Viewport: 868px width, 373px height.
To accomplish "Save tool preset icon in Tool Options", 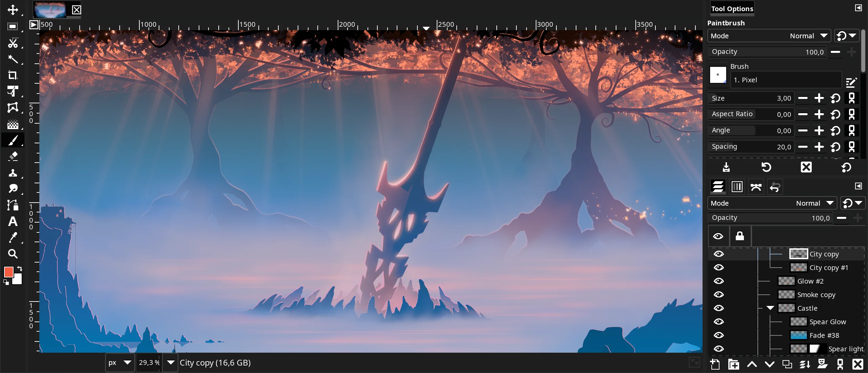I will coord(726,167).
